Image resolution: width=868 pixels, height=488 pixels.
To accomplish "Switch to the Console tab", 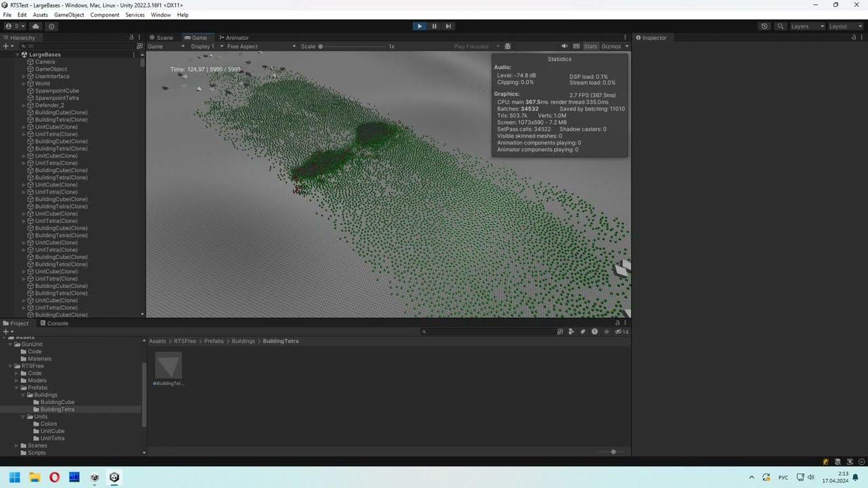I will (54, 323).
